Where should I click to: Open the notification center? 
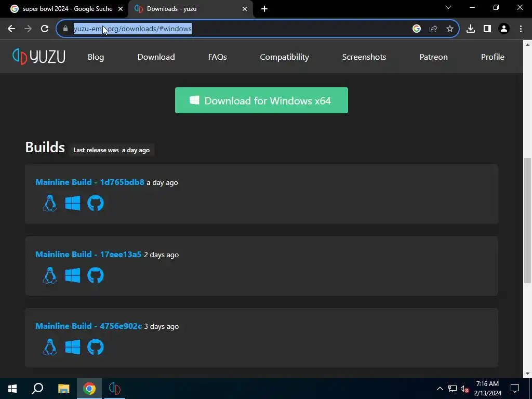click(x=515, y=389)
